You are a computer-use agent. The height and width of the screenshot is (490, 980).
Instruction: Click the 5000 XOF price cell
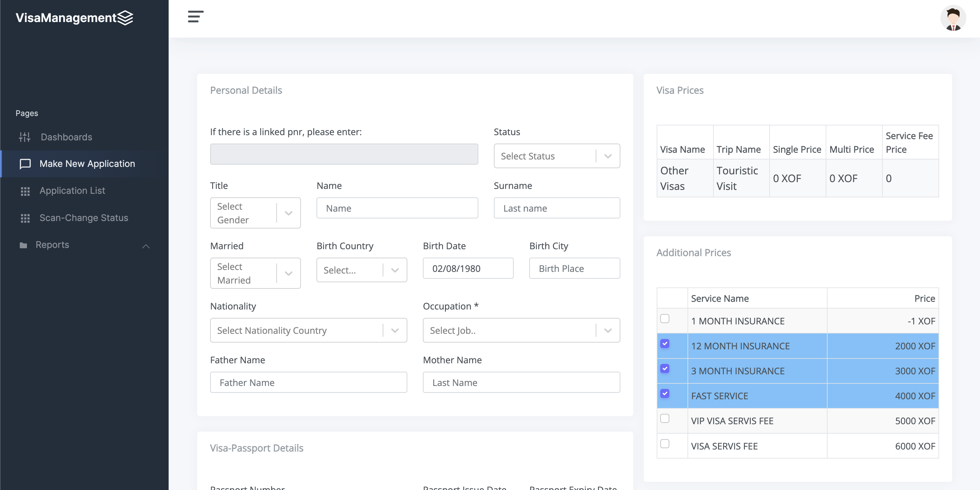[883, 421]
